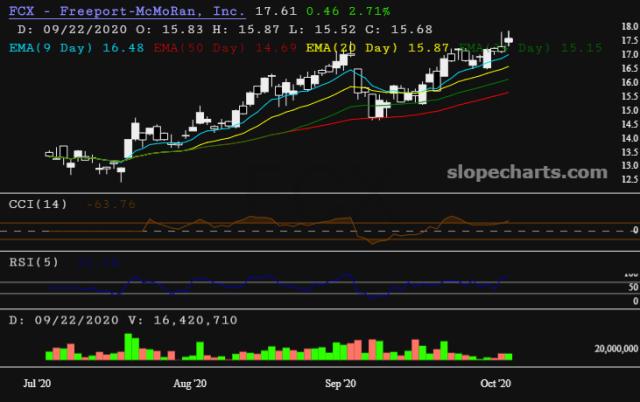Click the 15.0 price axis label

[624, 110]
